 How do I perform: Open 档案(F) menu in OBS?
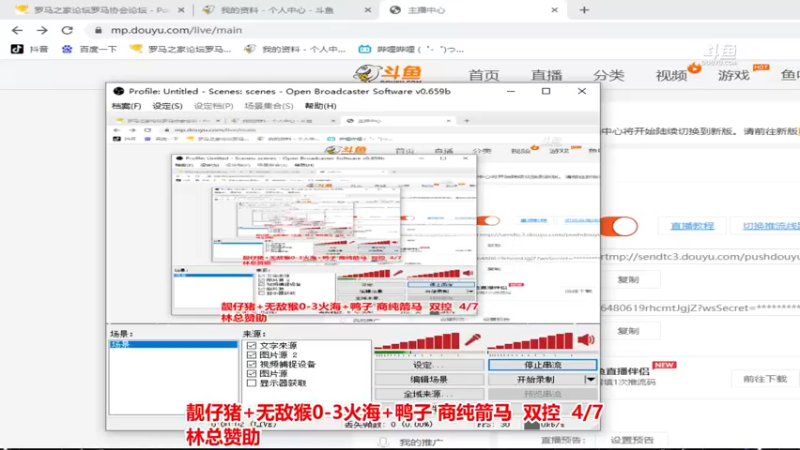[126, 106]
